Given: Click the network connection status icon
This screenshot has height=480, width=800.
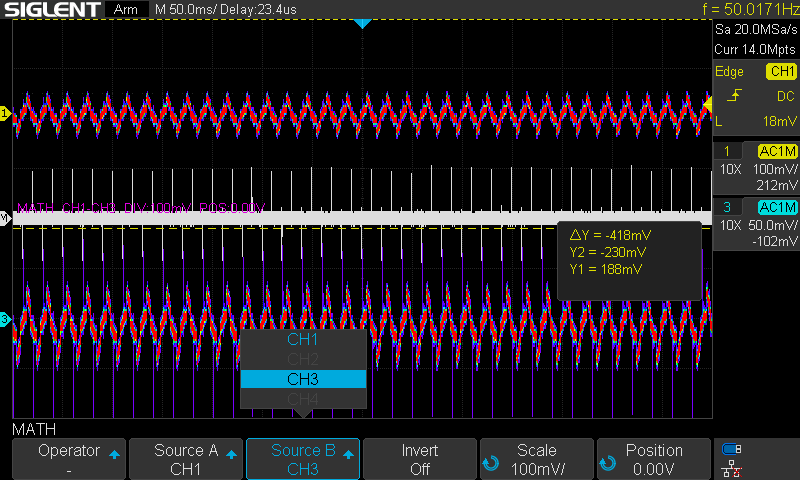Looking at the screenshot, I should click(732, 468).
